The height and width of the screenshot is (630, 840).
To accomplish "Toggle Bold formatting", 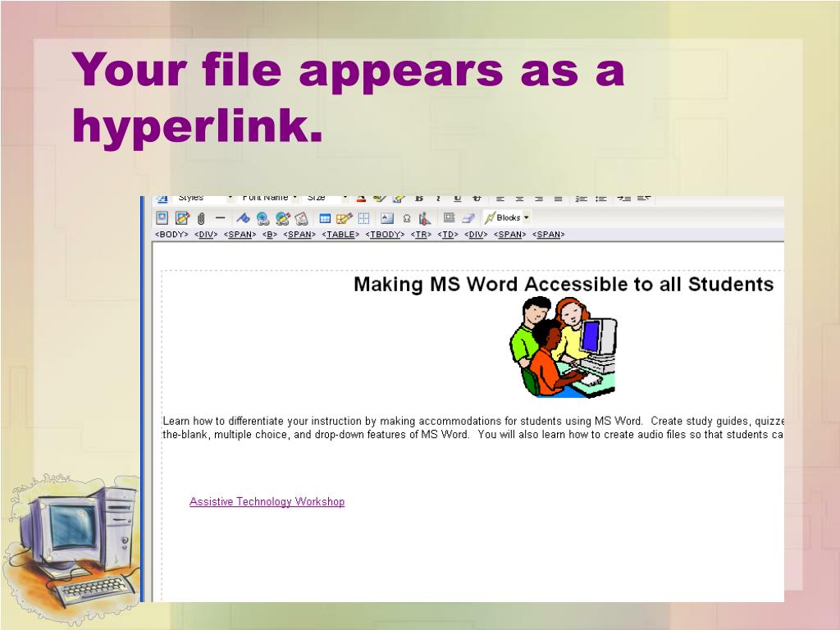I will [x=419, y=199].
